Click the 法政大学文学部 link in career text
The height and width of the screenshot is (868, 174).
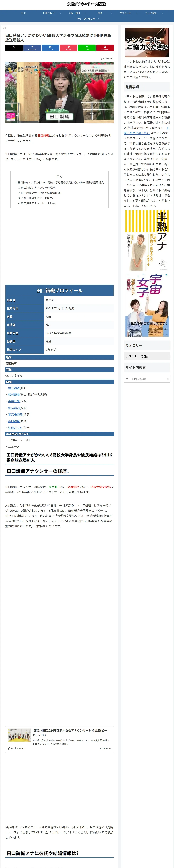tap(101, 487)
